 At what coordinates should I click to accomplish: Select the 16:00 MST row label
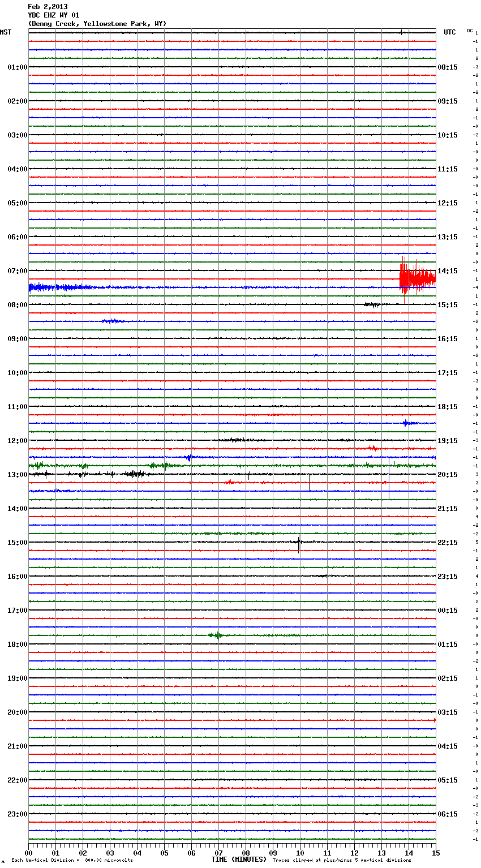[x=18, y=577]
